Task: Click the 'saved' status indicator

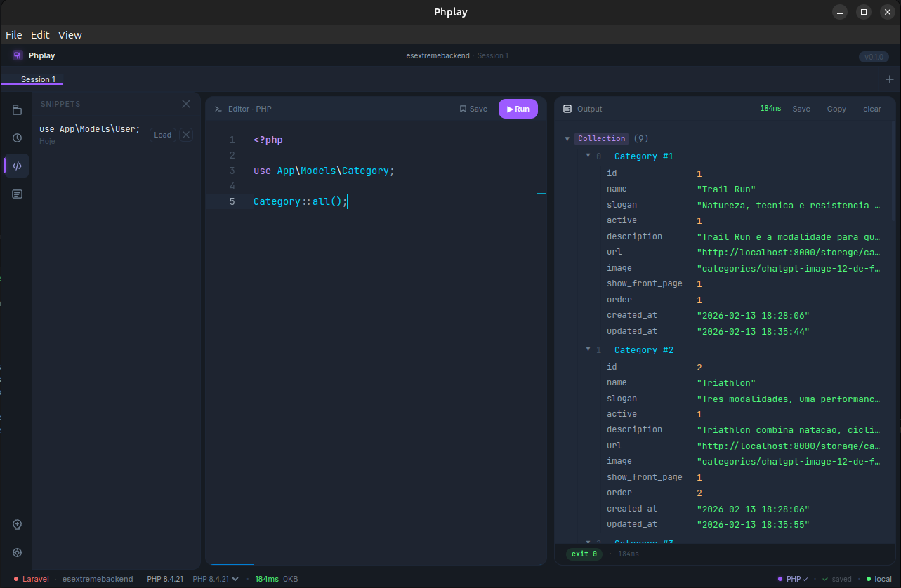Action: coord(837,579)
